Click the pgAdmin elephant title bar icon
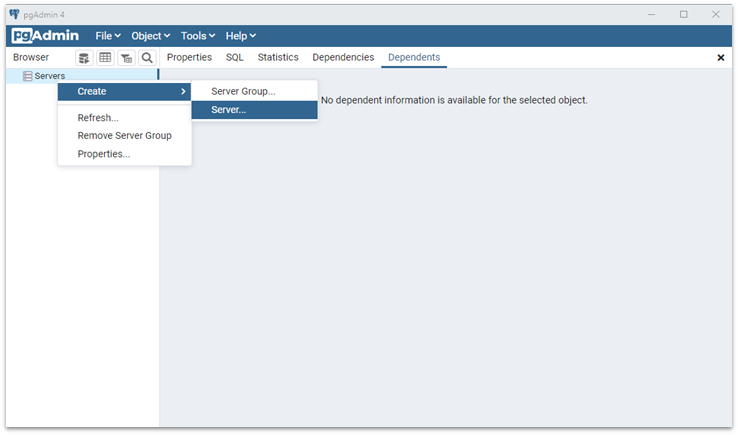The height and width of the screenshot is (435, 738). 15,15
